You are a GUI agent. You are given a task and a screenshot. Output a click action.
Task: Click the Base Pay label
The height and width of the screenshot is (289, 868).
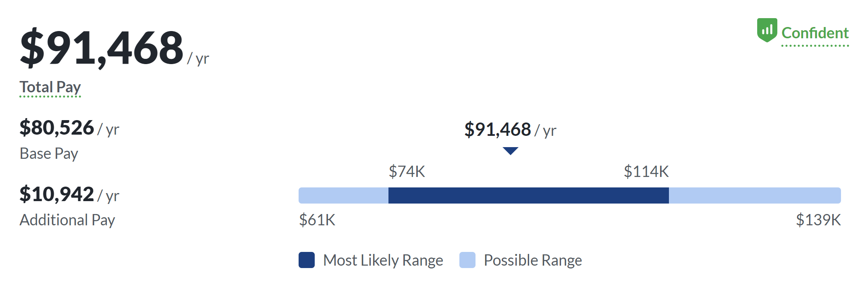(x=49, y=154)
